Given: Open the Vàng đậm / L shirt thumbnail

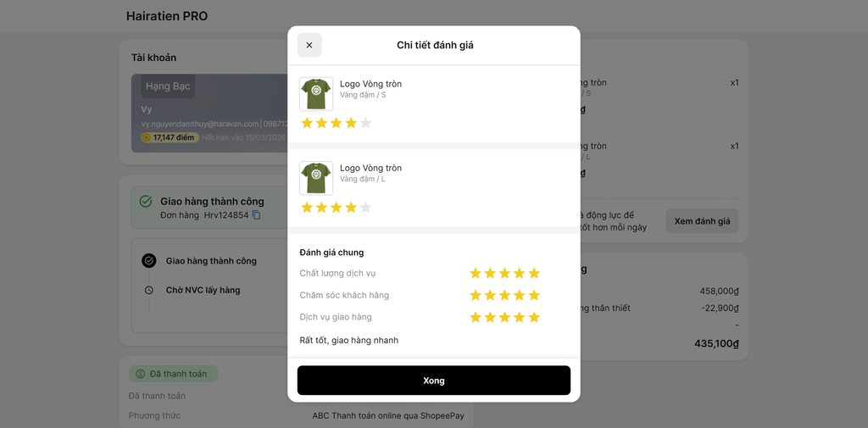Looking at the screenshot, I should pyautogui.click(x=316, y=178).
